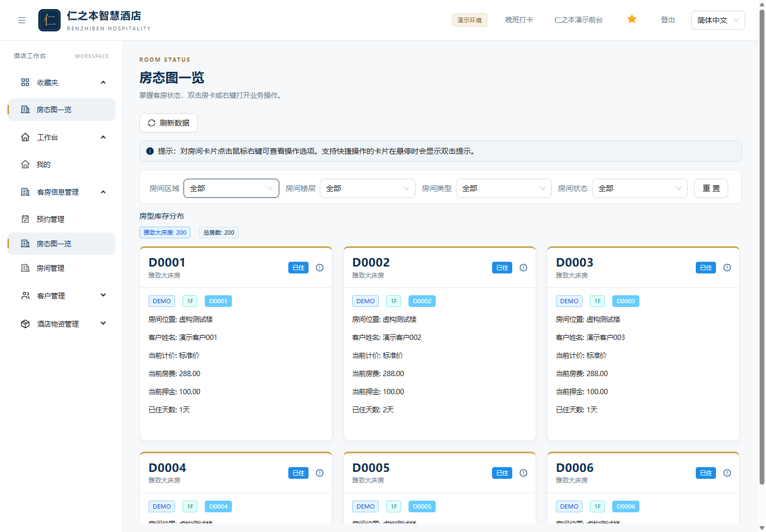Collapse the 客房信息管理 sidebar group

coord(103,192)
